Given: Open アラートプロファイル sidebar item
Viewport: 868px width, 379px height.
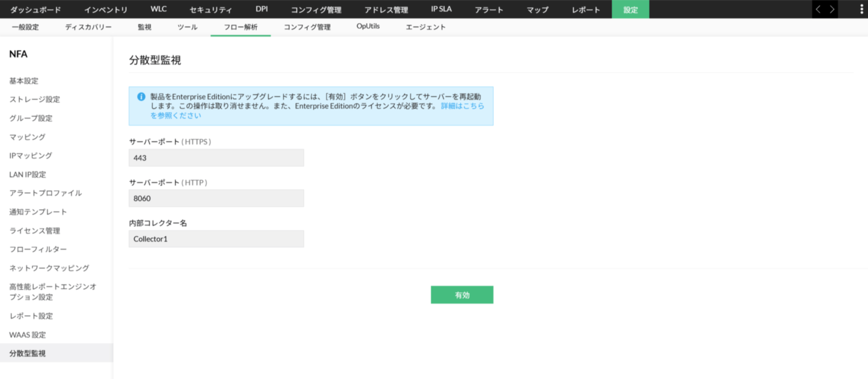Looking at the screenshot, I should pos(45,193).
